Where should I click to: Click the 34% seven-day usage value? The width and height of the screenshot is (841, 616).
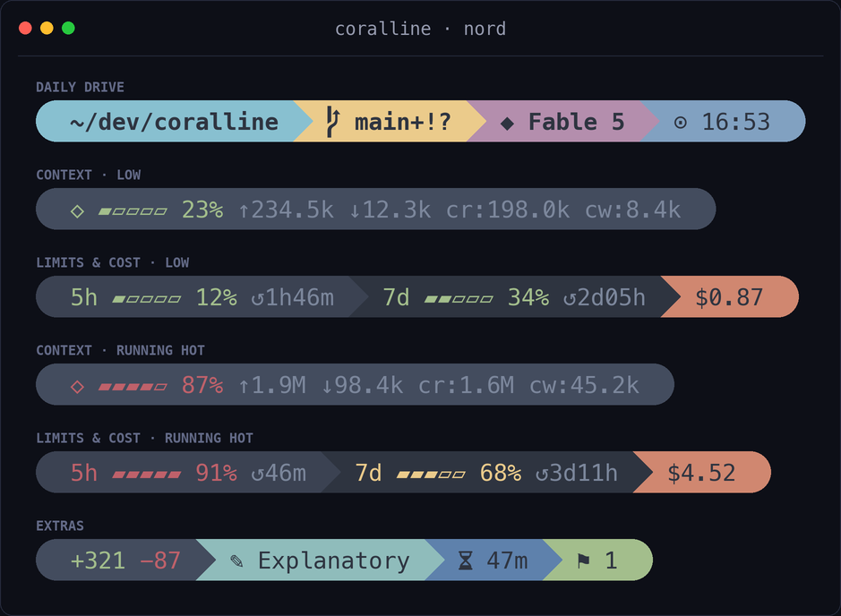tap(528, 297)
